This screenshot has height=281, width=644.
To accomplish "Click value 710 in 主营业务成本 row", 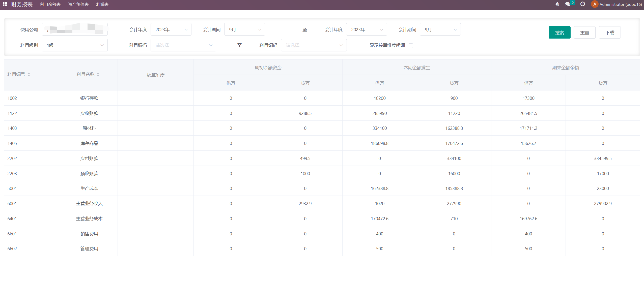I will 454,218.
